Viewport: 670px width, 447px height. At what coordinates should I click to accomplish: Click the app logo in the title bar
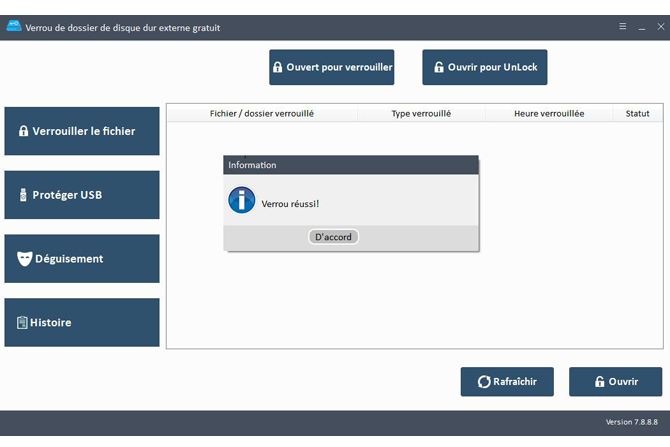(x=14, y=27)
